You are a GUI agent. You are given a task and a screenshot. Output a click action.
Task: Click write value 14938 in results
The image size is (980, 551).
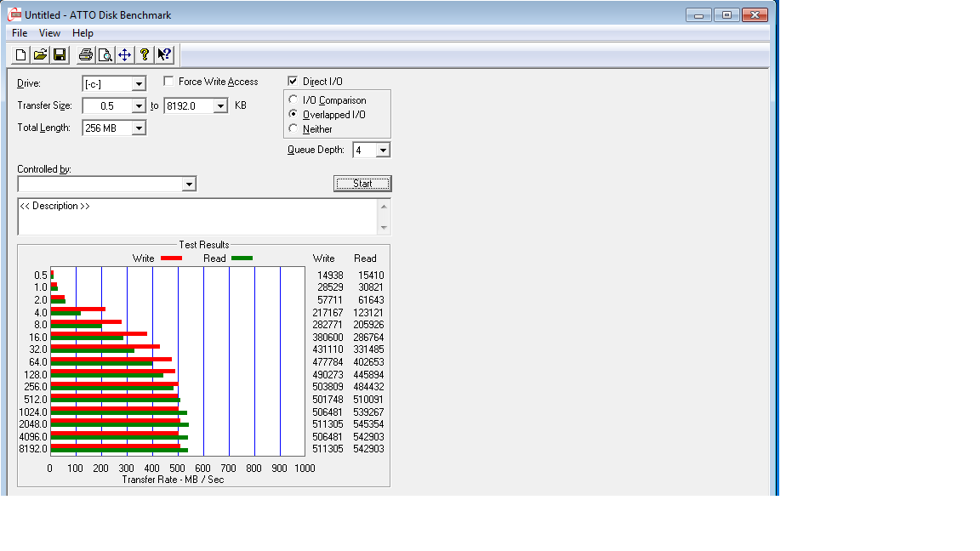coord(330,275)
